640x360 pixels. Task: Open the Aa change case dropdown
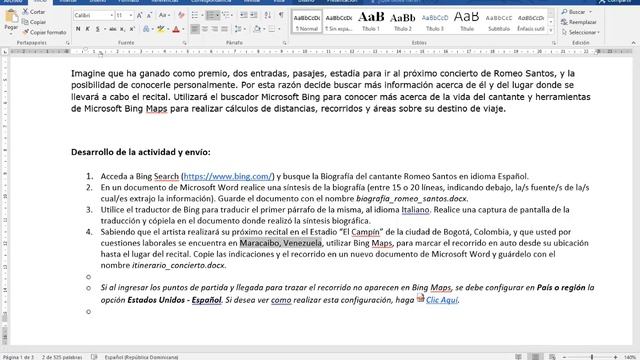point(164,15)
